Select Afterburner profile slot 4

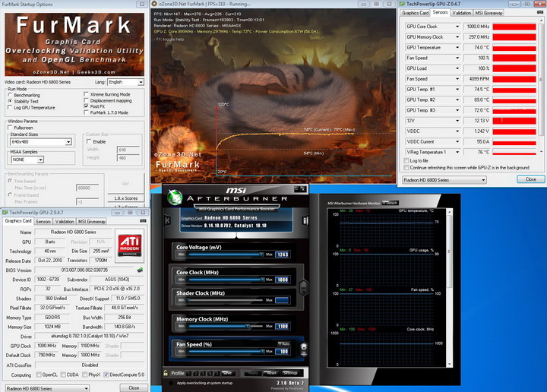tap(210, 373)
